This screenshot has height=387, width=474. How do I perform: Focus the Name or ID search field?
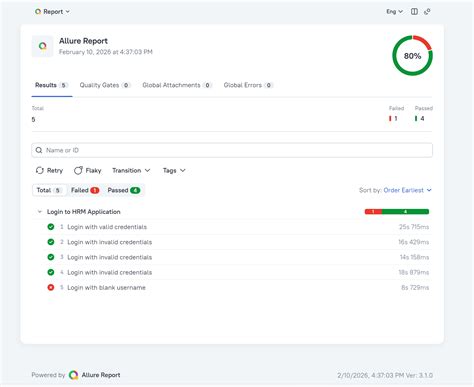point(232,150)
